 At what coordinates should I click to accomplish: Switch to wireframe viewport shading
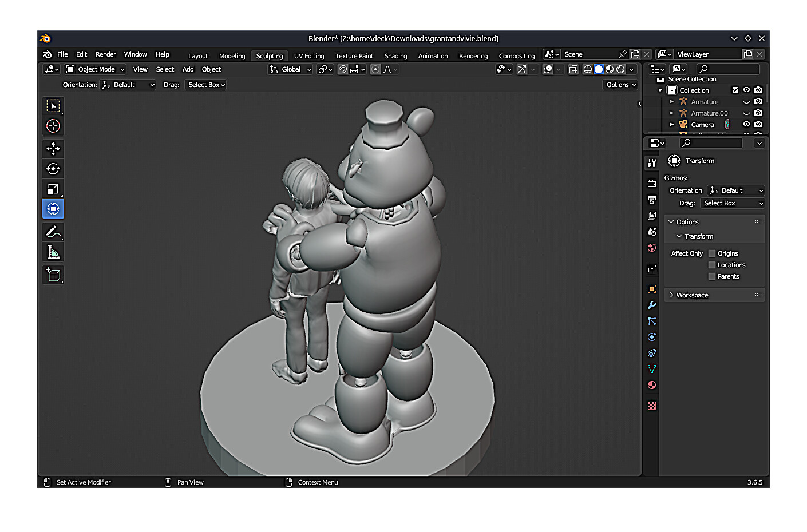coord(587,69)
